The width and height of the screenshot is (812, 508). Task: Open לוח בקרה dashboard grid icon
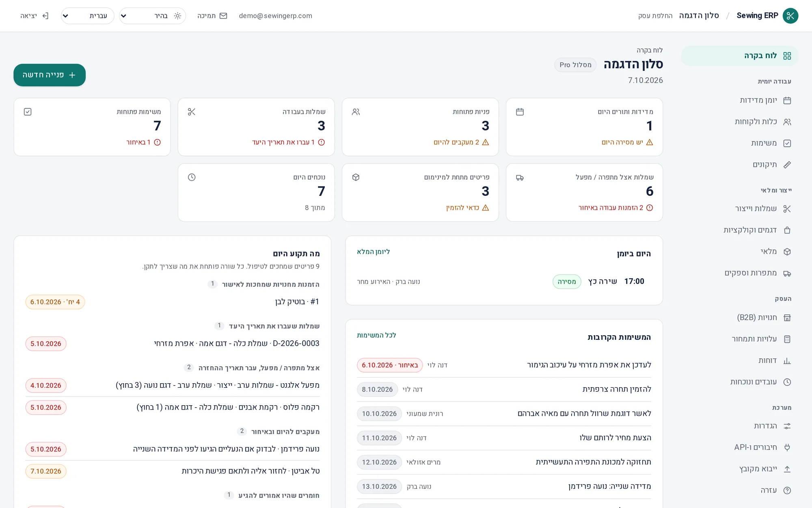[x=787, y=56]
